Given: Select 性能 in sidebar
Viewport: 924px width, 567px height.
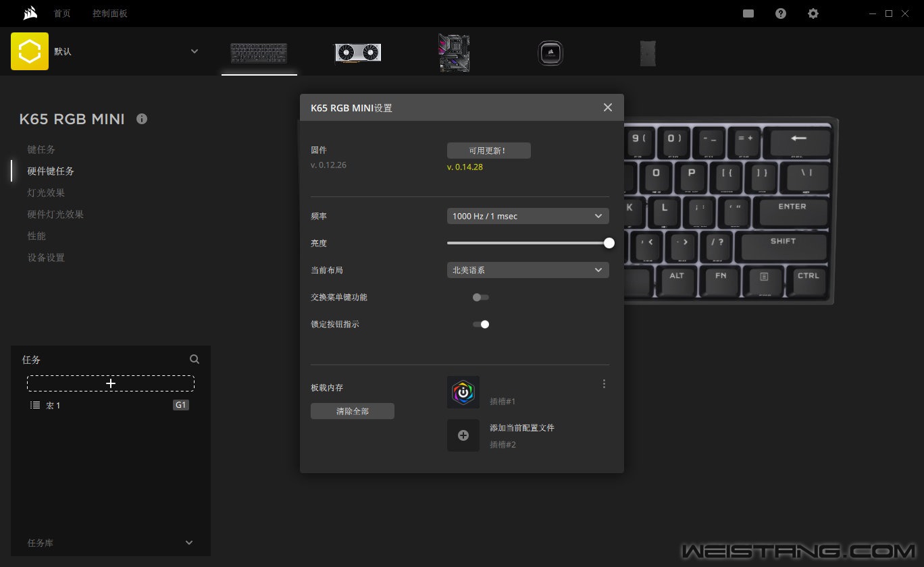Looking at the screenshot, I should 36,236.
